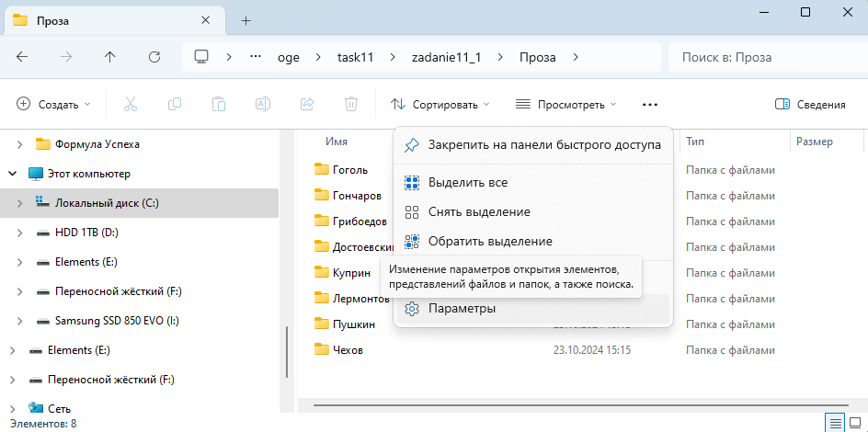Expand the Формула Успеха folder tree node
Image resolution: width=868 pixels, height=432 pixels.
tap(20, 144)
